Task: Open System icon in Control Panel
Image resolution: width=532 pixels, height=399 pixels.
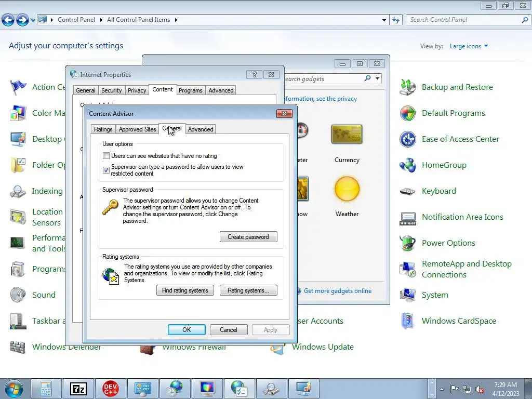Action: pyautogui.click(x=408, y=295)
